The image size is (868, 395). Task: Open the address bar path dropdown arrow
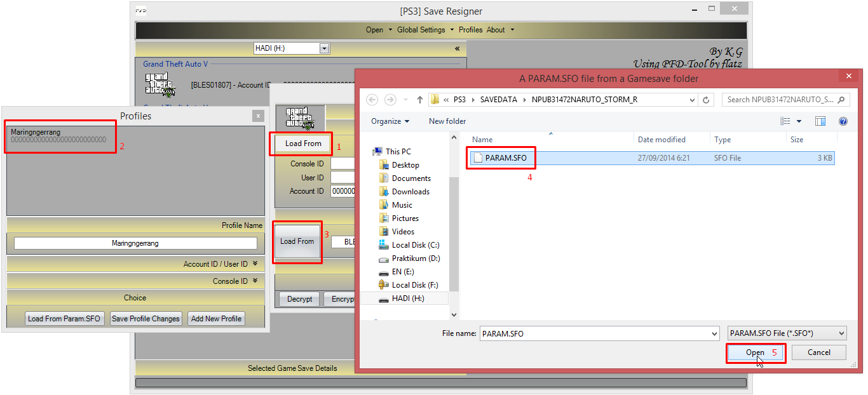coord(692,100)
